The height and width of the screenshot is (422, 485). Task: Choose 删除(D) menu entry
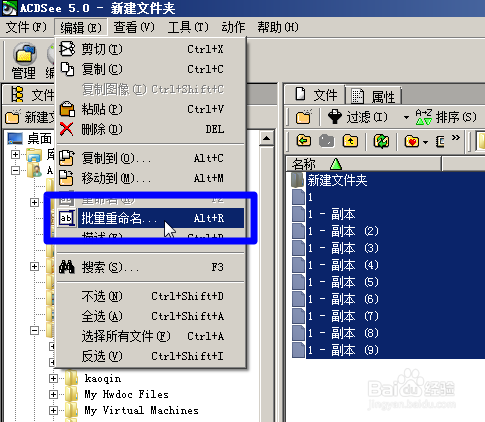point(151,129)
